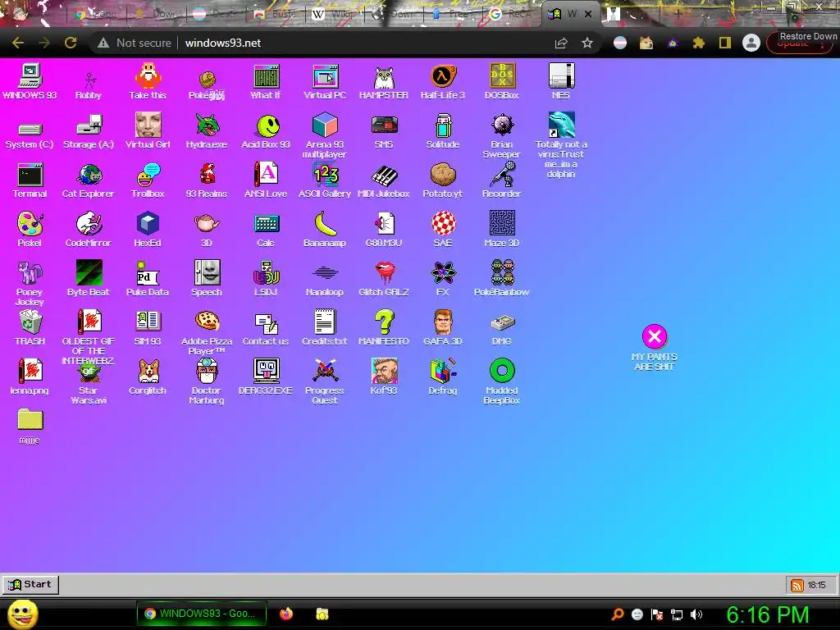Launch Byte Beat
Image resolution: width=840 pixels, height=630 pixels.
89,273
